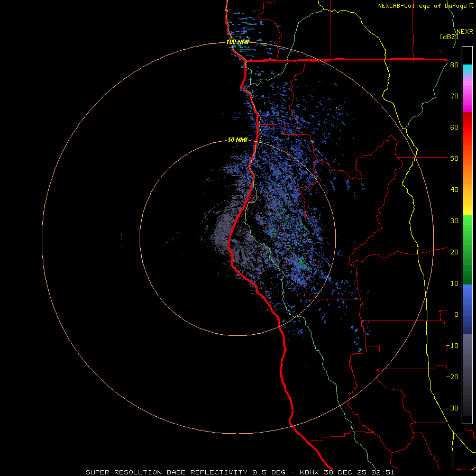Click the NEXR label above the scale
Viewport: 476px width, 476px height.
coord(465,32)
